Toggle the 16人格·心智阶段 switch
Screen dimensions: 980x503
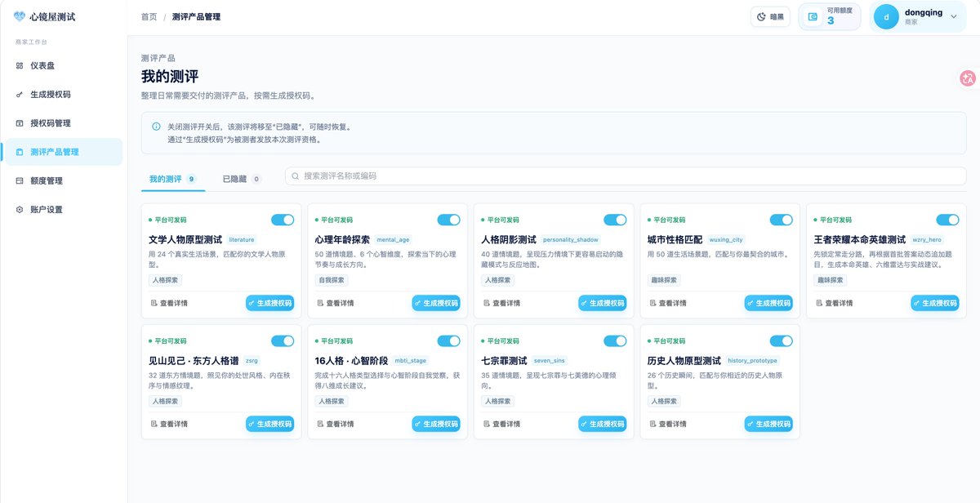pos(449,341)
